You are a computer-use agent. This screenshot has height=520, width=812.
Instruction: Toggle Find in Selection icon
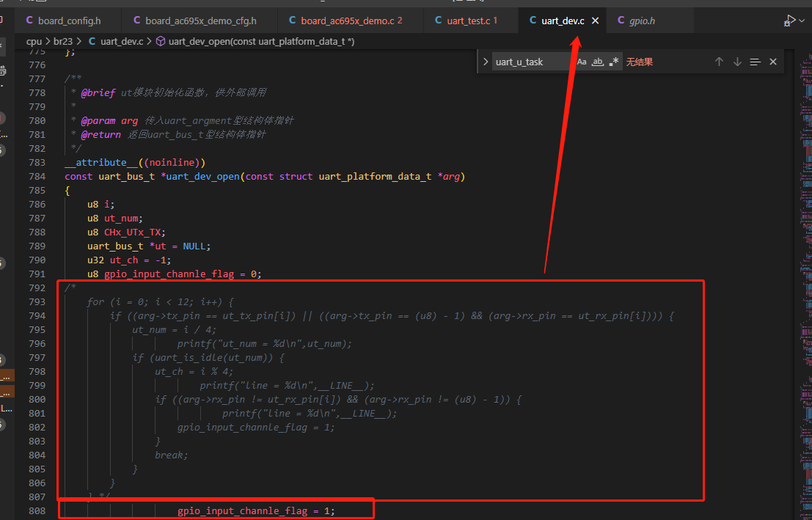[x=755, y=62]
